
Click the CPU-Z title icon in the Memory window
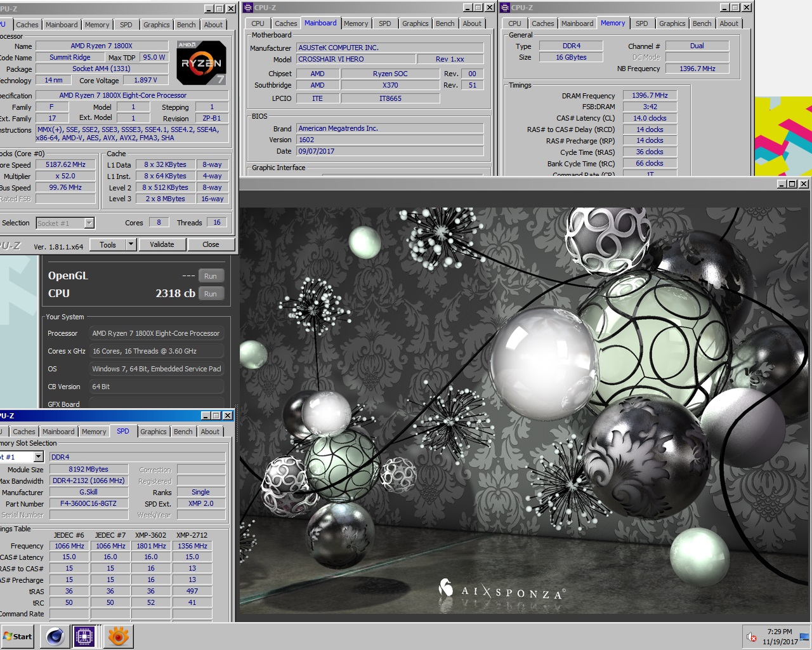[505, 8]
